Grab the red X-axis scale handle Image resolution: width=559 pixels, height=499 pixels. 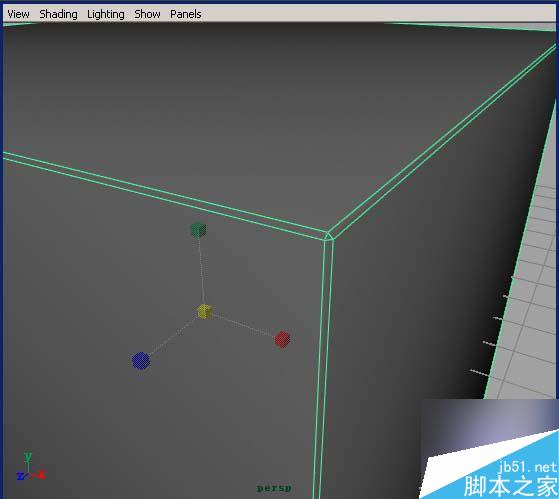[x=283, y=339]
